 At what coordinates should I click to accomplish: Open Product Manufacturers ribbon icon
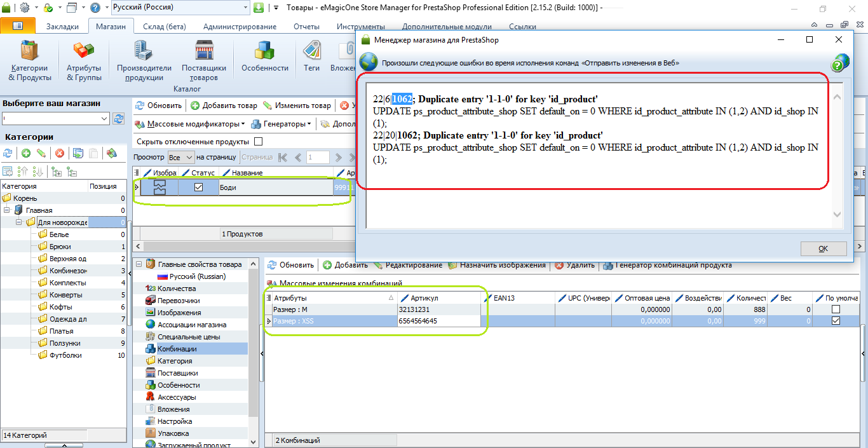144,62
